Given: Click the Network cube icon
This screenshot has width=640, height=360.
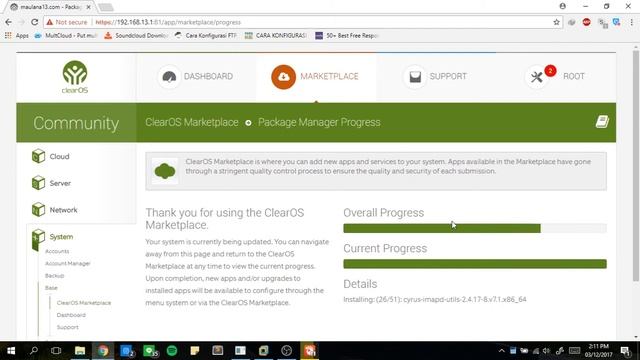Looking at the screenshot, I should [38, 209].
